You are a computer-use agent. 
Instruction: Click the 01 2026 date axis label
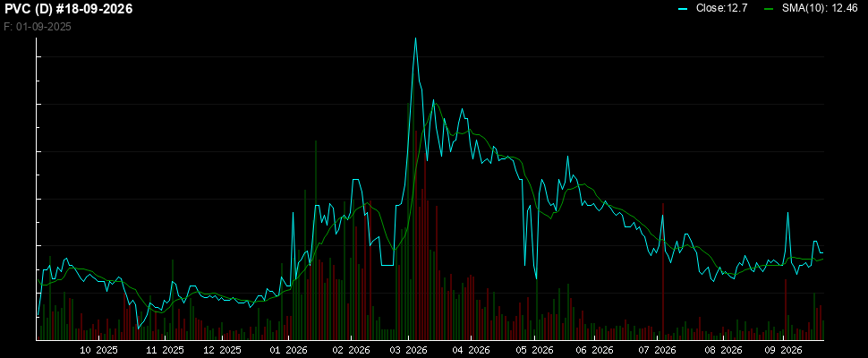click(288, 350)
